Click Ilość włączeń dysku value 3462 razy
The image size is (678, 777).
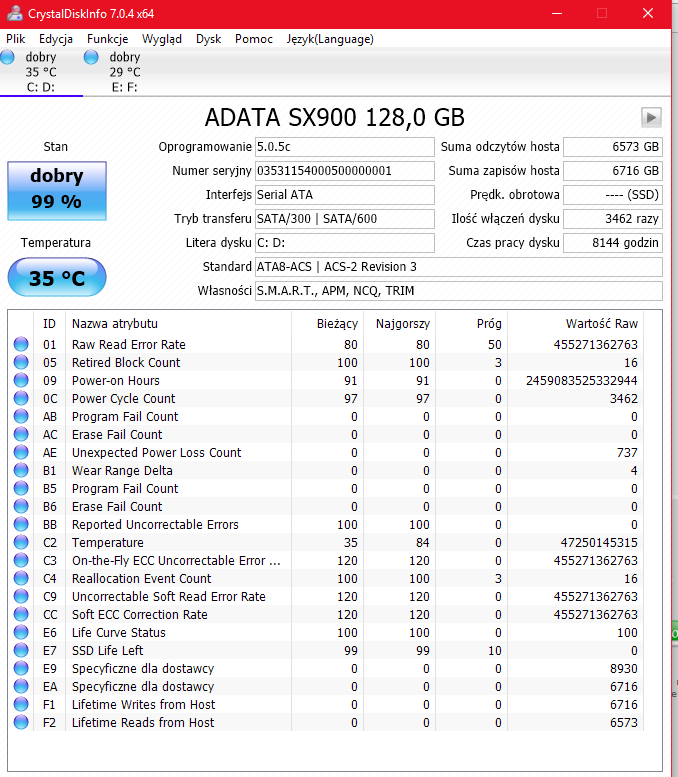click(613, 219)
